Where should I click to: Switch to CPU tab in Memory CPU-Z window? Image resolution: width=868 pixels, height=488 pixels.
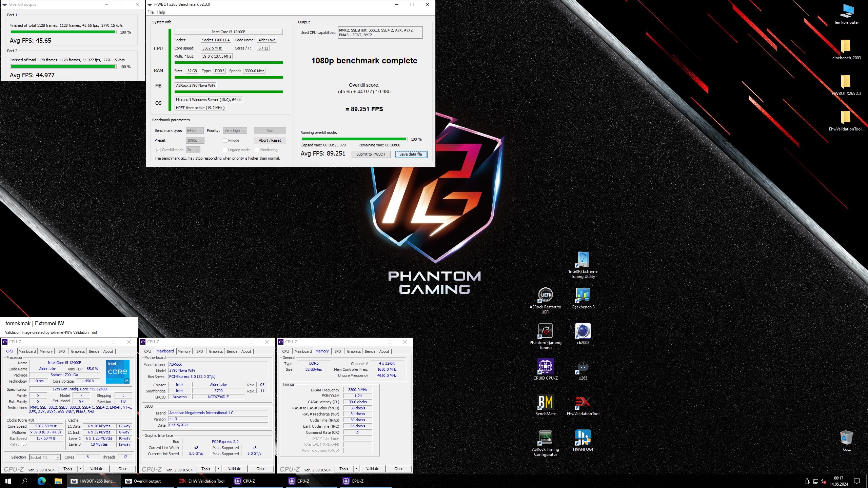point(286,351)
